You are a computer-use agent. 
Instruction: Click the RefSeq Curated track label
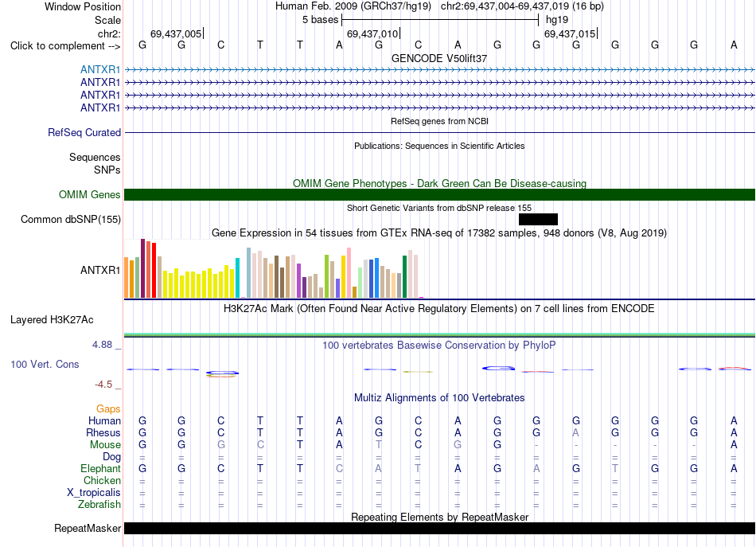pyautogui.click(x=84, y=132)
